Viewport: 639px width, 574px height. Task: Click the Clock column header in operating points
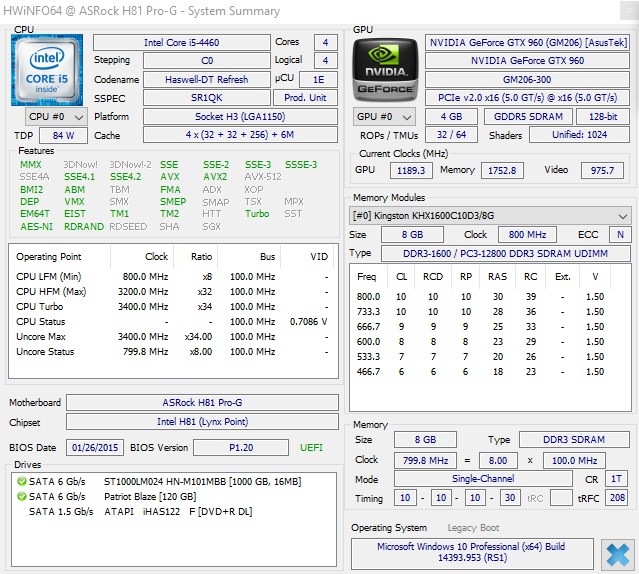pos(156,257)
